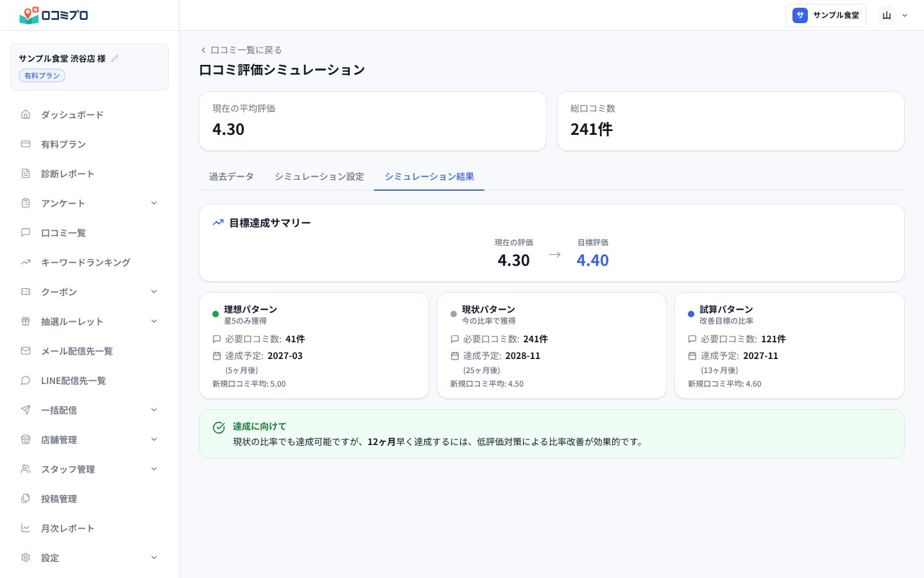
Task: Open メール配信先一覧 sidebar link
Action: tap(89, 351)
